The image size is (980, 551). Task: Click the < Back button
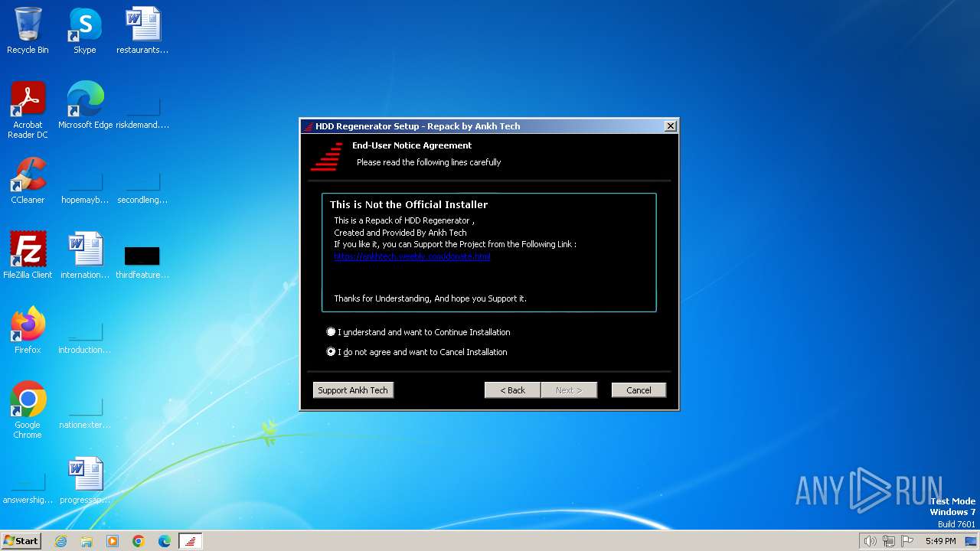coord(512,390)
